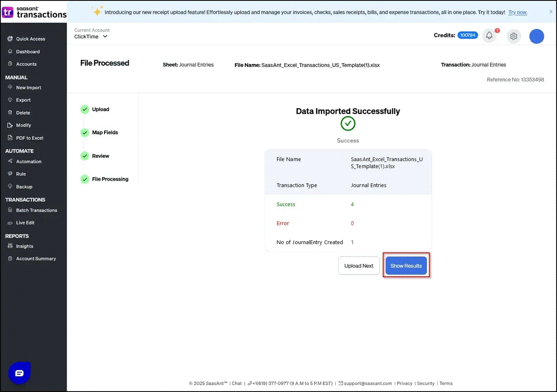
Task: Click the user profile avatar circle
Action: (x=537, y=36)
